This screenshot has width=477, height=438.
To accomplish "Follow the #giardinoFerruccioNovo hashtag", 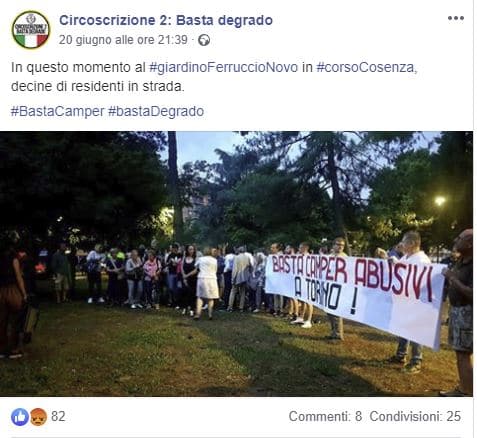I will pos(223,67).
